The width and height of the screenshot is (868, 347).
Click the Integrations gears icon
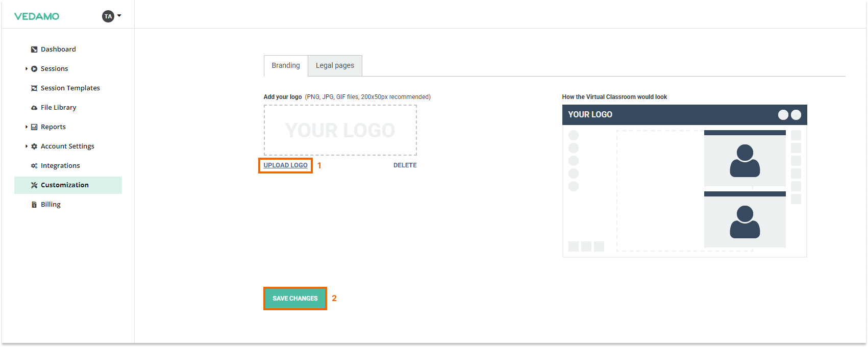(34, 166)
